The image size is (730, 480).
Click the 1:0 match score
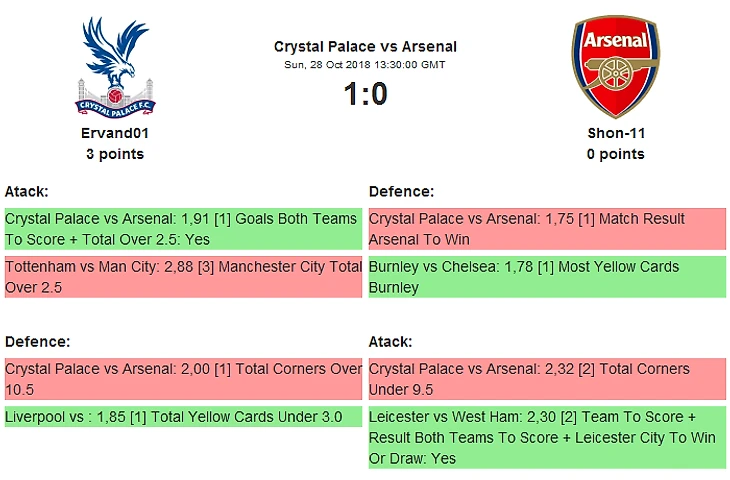[365, 94]
